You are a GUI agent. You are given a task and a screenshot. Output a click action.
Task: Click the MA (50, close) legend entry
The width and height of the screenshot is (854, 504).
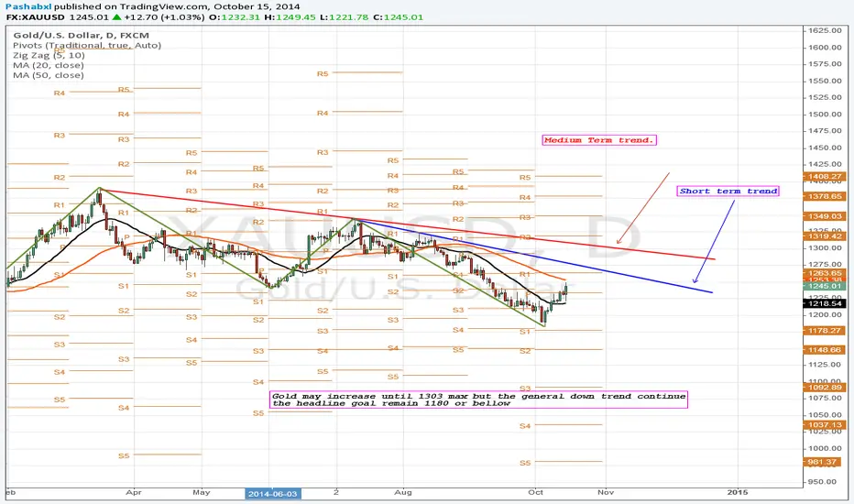[49, 75]
